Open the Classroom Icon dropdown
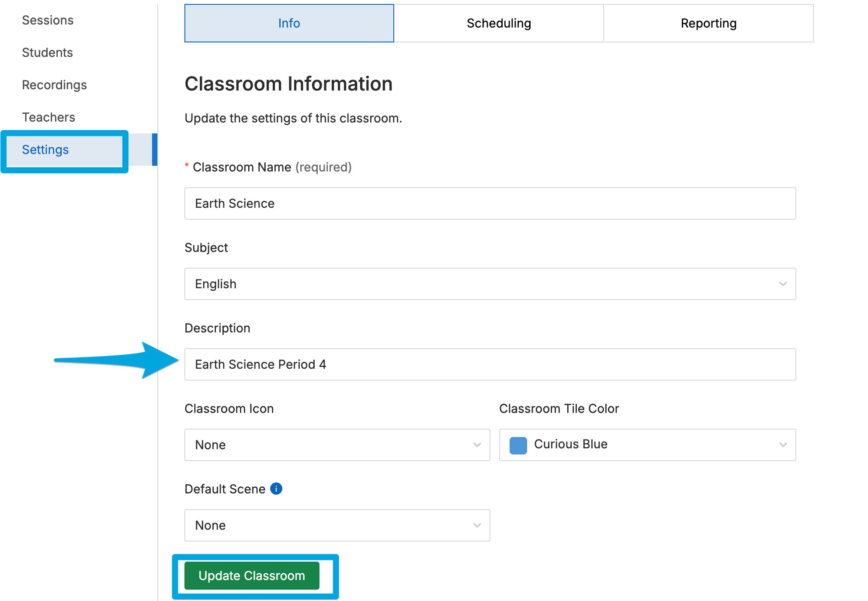 click(337, 445)
